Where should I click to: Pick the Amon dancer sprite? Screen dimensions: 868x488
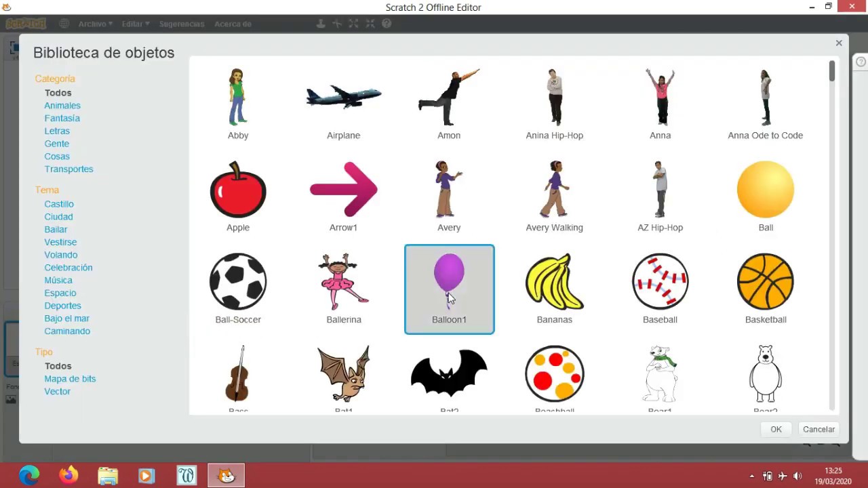click(449, 104)
